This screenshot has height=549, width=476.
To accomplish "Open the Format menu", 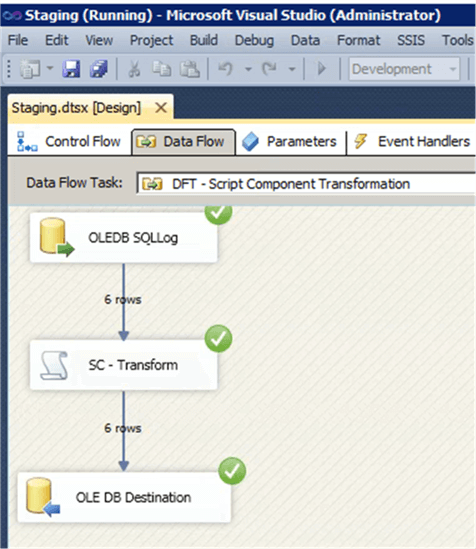I will click(358, 40).
